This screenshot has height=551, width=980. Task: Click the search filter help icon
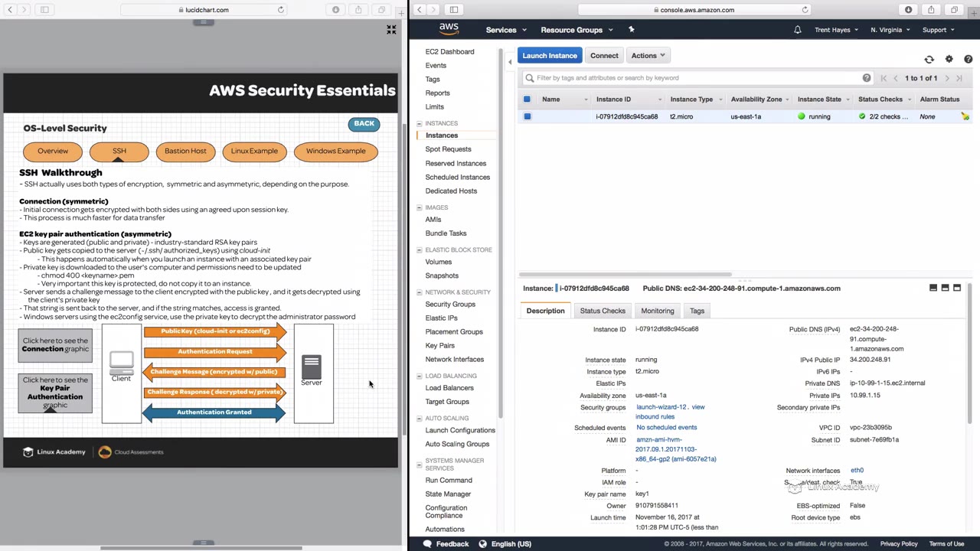pos(867,78)
